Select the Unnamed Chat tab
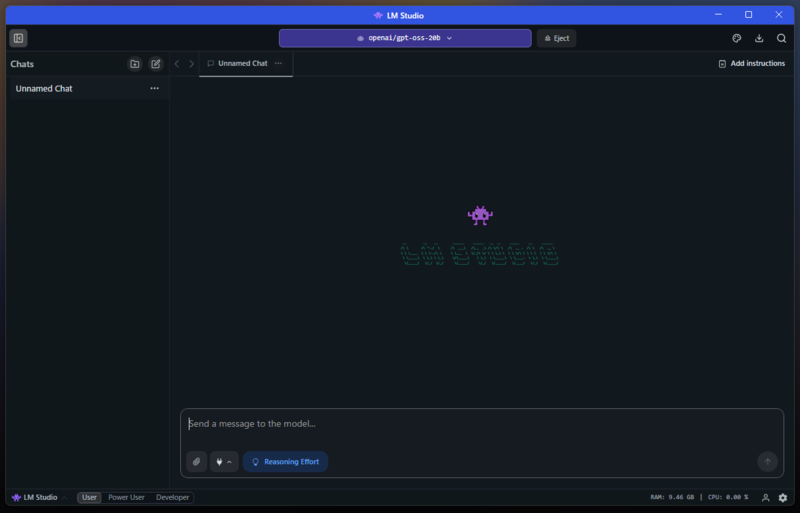 [x=242, y=63]
